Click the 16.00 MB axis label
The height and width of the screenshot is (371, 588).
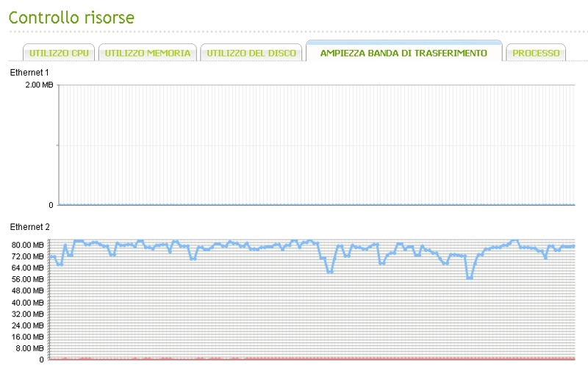[29, 336]
